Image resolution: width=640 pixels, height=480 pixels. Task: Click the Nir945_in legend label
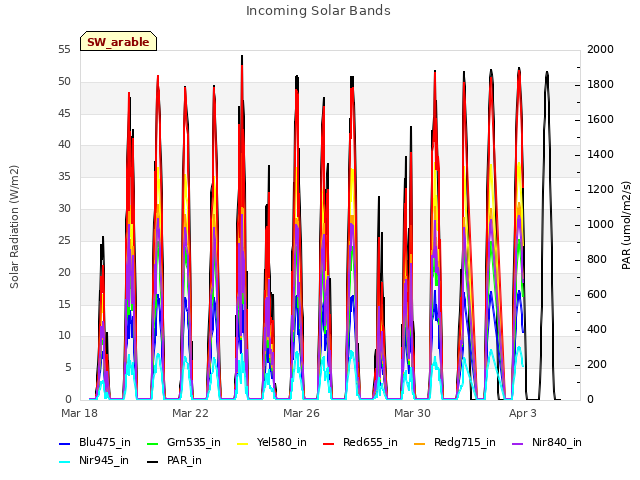tap(104, 460)
